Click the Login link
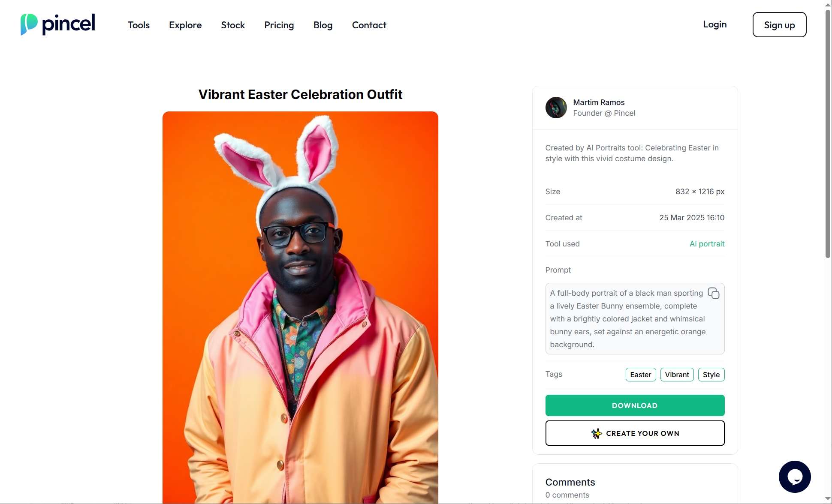This screenshot has width=832, height=504. click(x=714, y=24)
